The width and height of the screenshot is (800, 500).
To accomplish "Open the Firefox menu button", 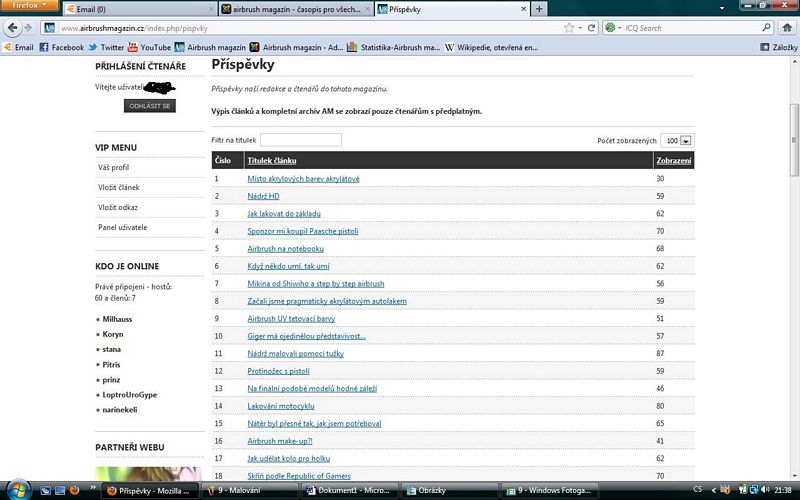I will 28,6.
